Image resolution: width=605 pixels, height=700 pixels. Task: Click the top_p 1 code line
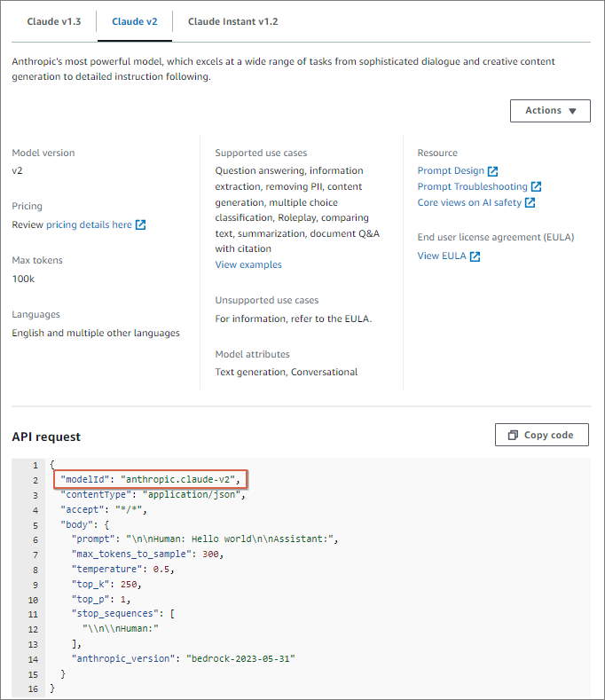tap(101, 599)
